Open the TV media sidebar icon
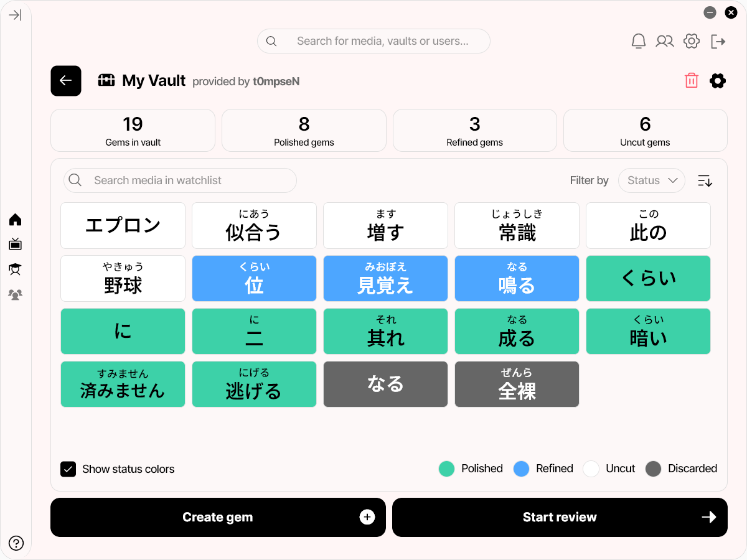The width and height of the screenshot is (747, 560). coord(16,244)
